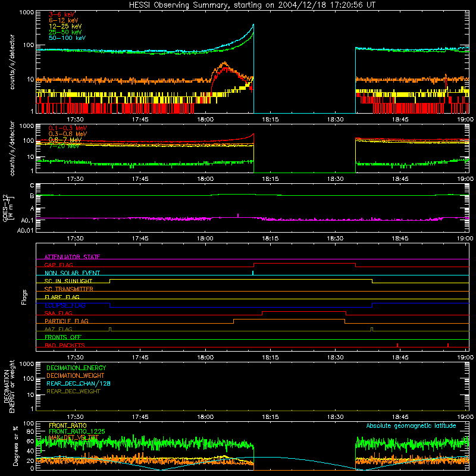The height and width of the screenshot is (476, 476).
Task: Click the GOES-12 axis title
Action: click(8, 208)
